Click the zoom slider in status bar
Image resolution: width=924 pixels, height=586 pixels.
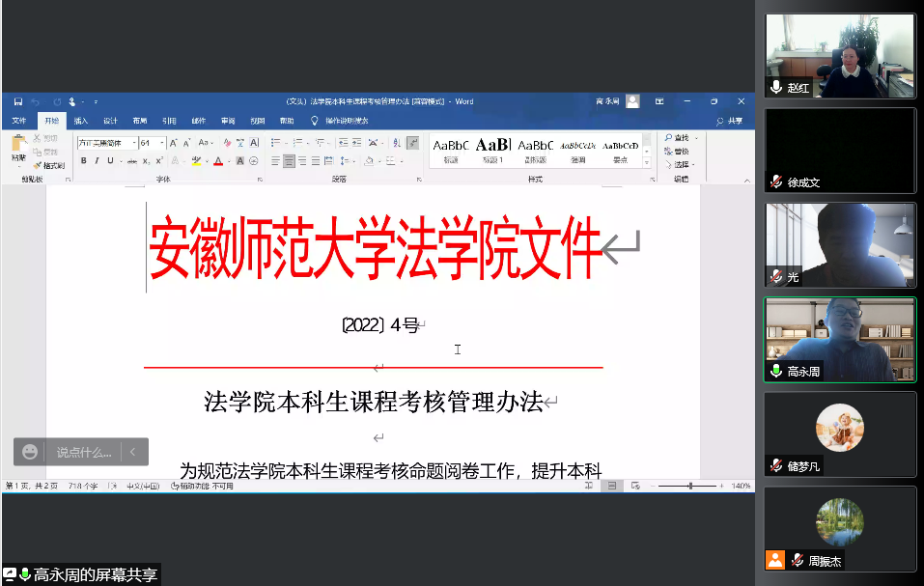tap(689, 486)
